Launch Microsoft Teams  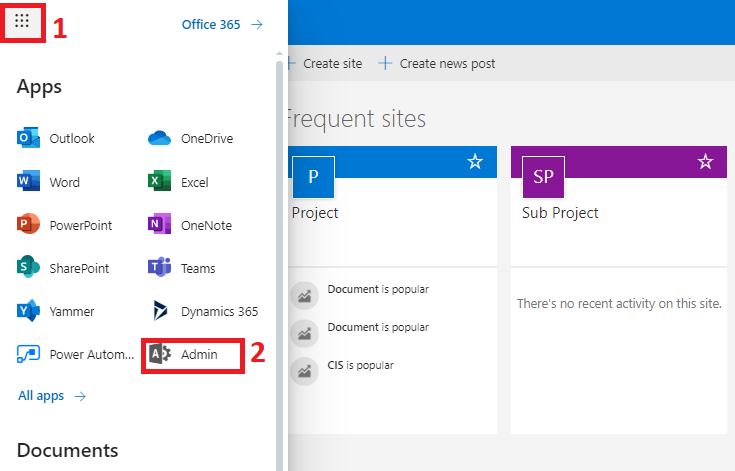[x=184, y=269]
